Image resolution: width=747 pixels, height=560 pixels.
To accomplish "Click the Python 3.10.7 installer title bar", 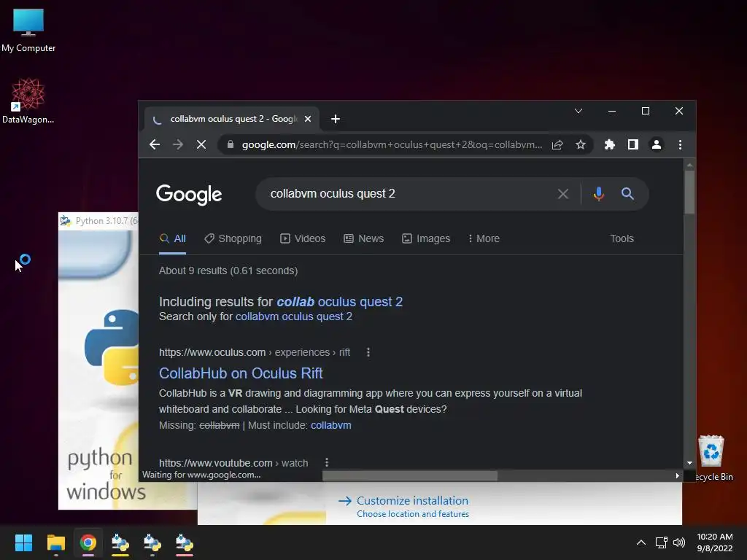I will [x=98, y=221].
